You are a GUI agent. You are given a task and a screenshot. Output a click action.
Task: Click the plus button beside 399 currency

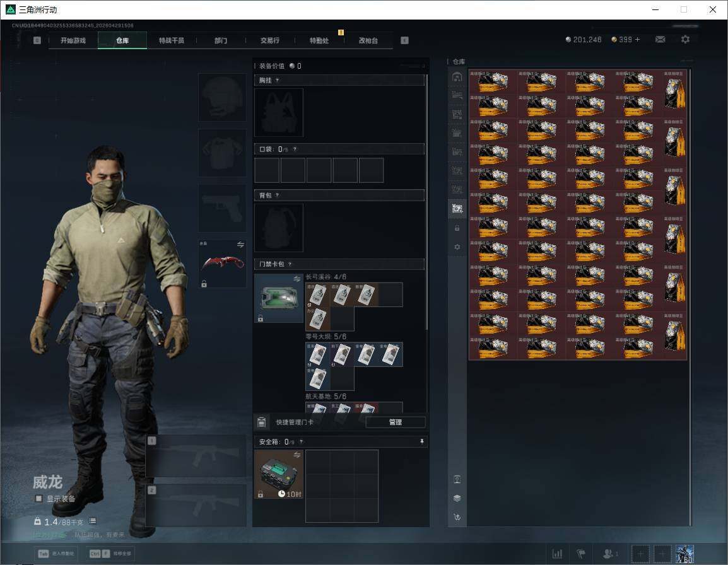(637, 40)
